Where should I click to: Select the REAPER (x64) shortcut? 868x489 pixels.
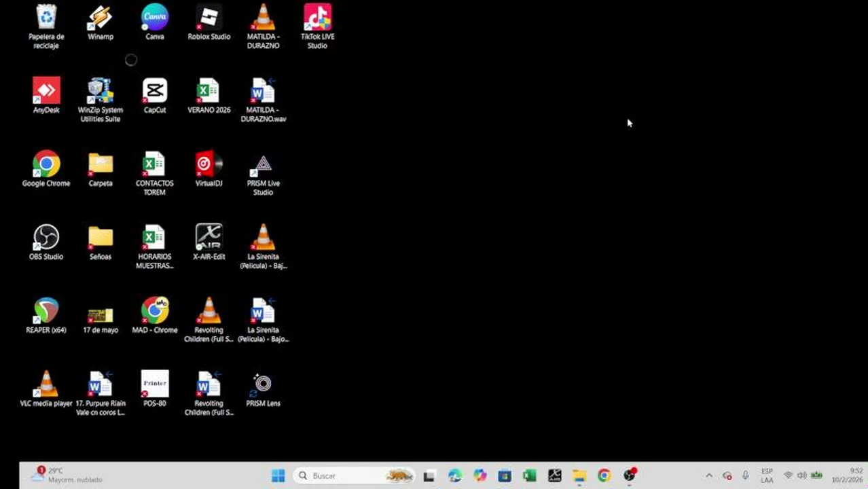coord(46,316)
